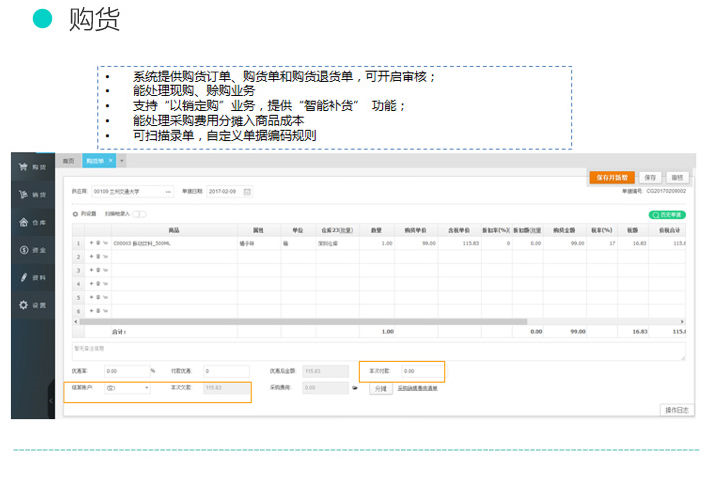Click the 本次付款 amount input field

click(x=420, y=371)
